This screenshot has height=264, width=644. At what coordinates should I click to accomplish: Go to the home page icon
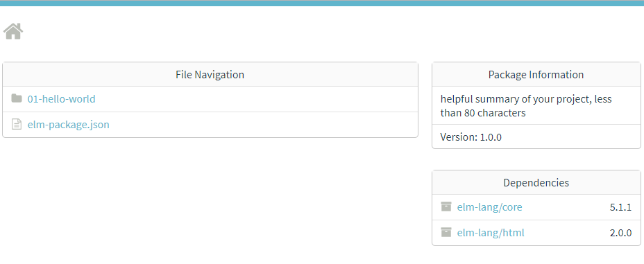coord(13,31)
